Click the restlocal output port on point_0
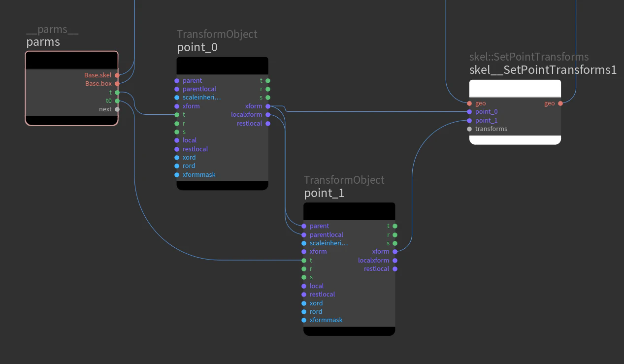 [x=268, y=124]
